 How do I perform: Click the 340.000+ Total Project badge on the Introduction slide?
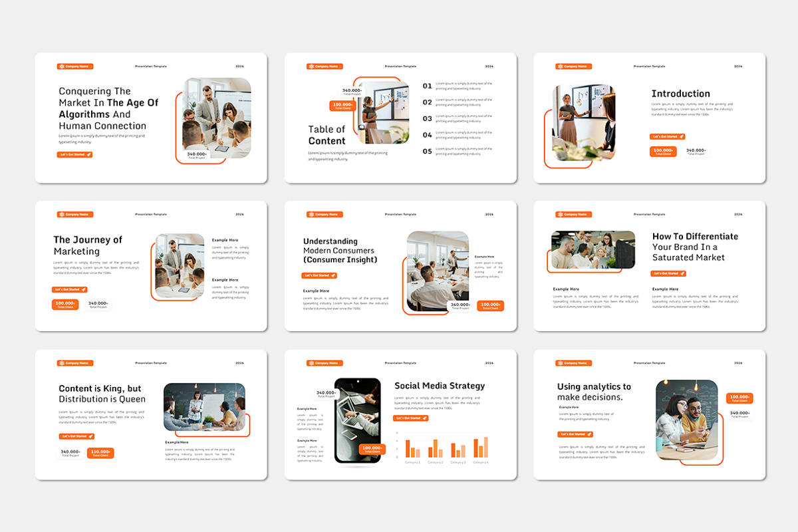point(696,152)
